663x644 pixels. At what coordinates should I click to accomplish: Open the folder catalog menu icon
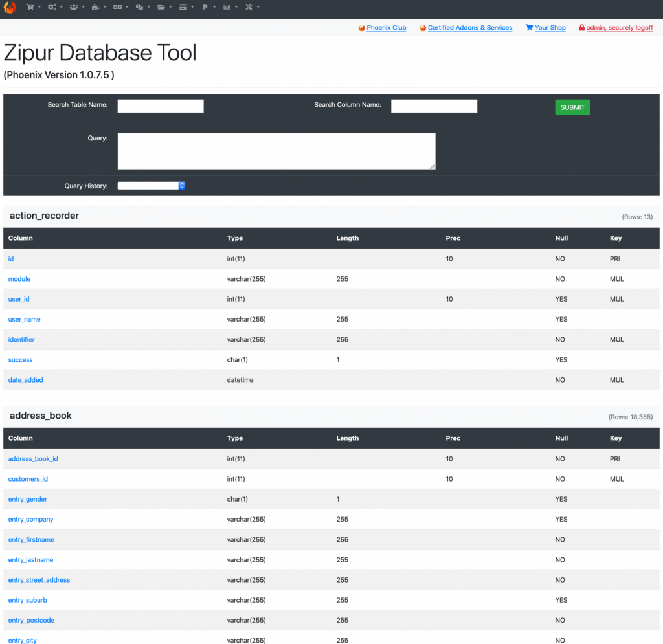pyautogui.click(x=161, y=6)
